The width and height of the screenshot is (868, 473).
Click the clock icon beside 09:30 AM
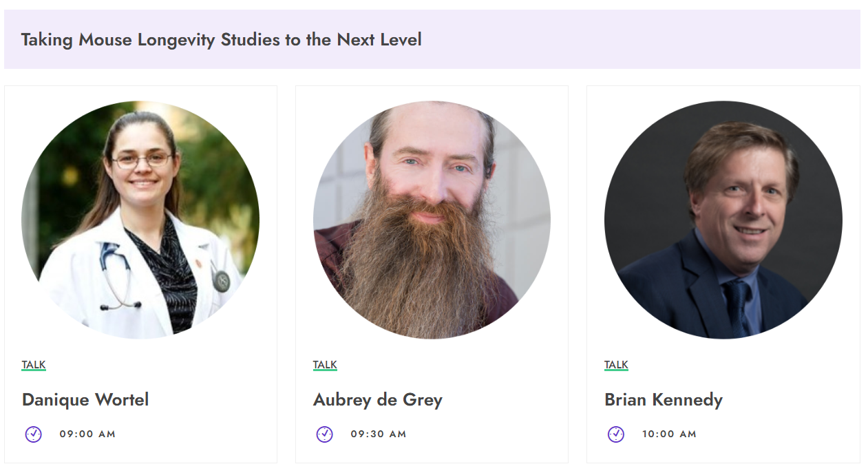[x=325, y=434]
